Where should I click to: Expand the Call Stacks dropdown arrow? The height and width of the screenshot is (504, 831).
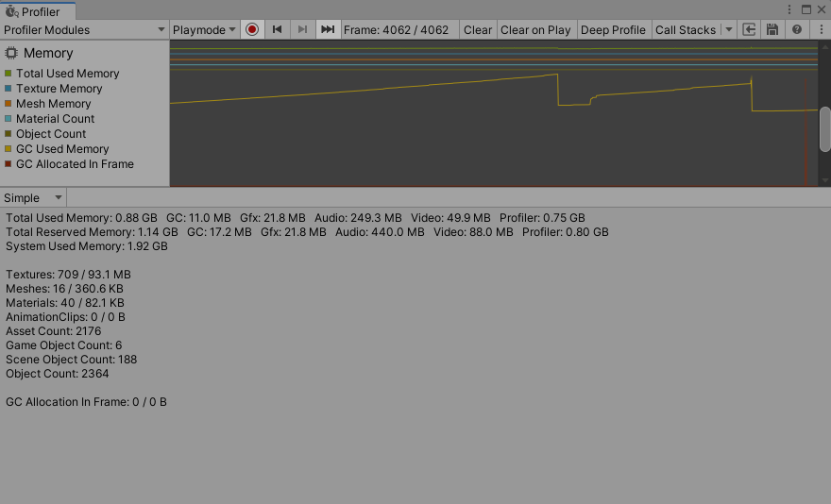click(x=728, y=29)
